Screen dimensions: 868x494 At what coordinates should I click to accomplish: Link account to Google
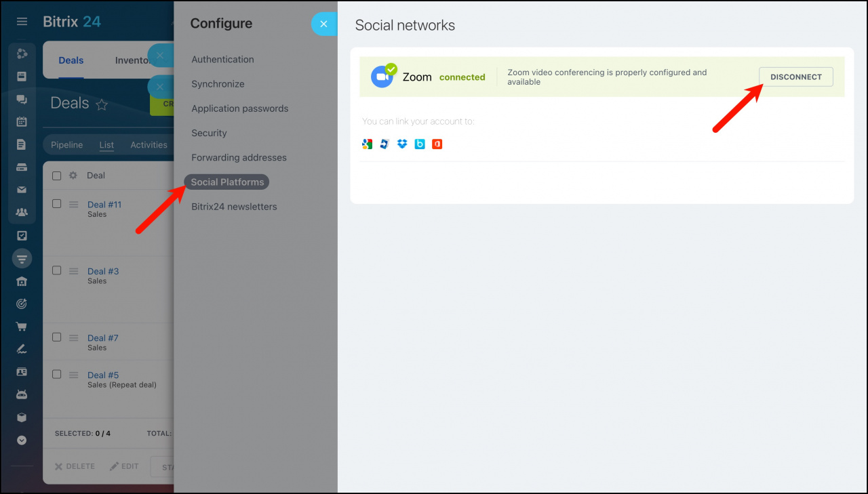click(367, 144)
